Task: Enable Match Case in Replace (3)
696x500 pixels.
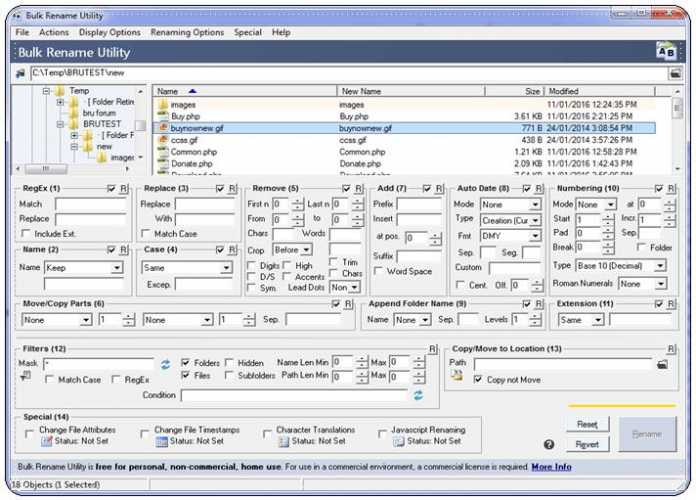Action: coord(145,233)
